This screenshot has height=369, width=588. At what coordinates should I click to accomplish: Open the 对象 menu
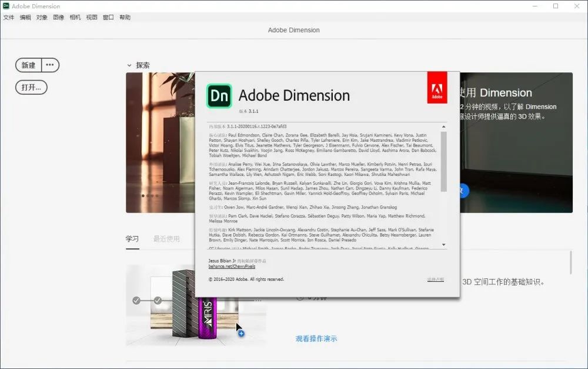coord(42,17)
